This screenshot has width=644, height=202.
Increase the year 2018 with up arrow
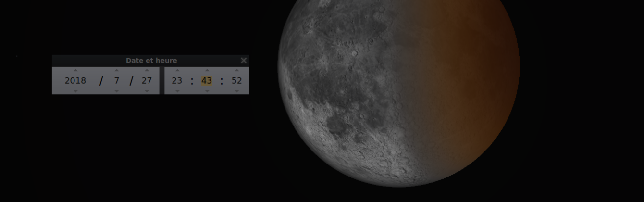(75, 70)
